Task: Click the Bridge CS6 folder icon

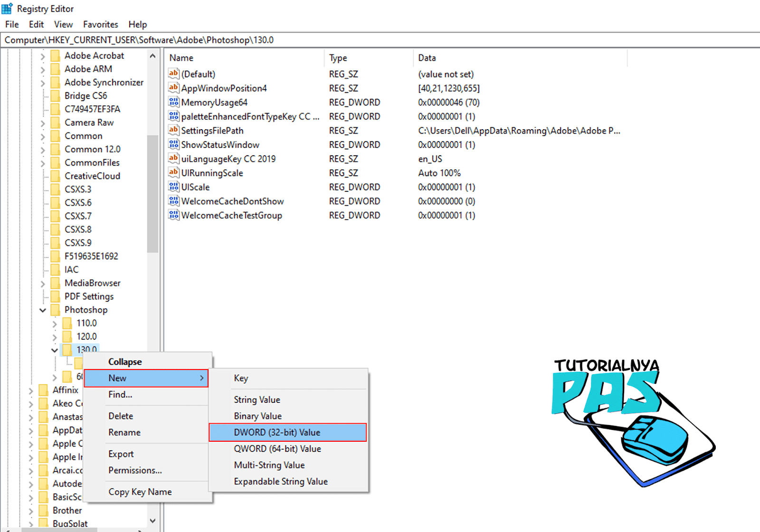Action: [x=55, y=95]
